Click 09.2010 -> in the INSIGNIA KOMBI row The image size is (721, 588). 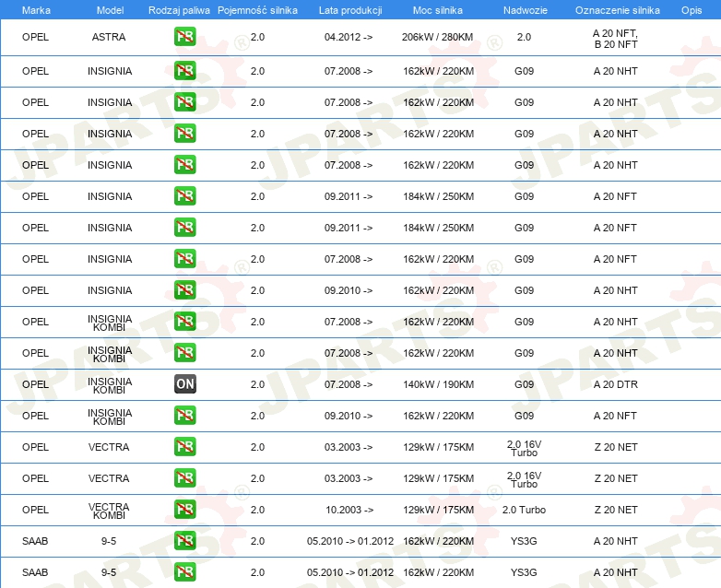coord(349,416)
